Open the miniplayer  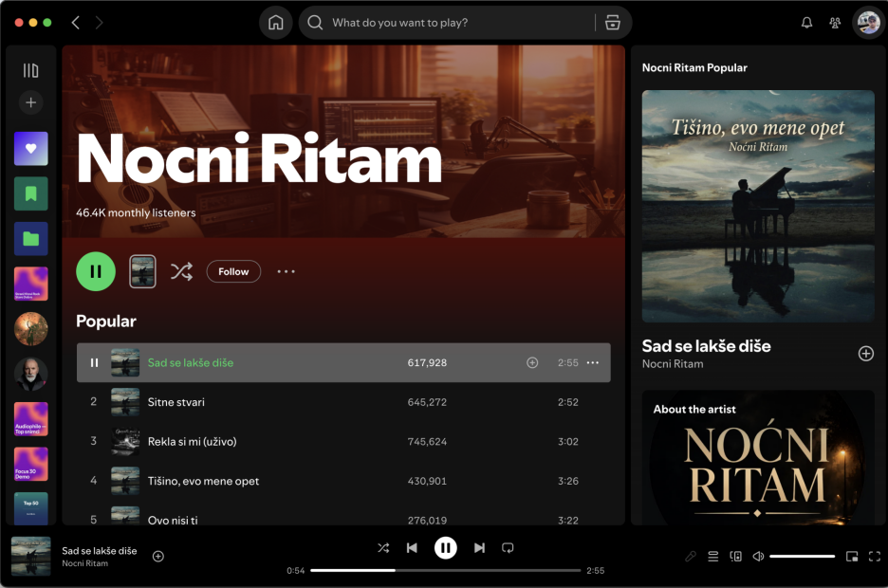[852, 557]
